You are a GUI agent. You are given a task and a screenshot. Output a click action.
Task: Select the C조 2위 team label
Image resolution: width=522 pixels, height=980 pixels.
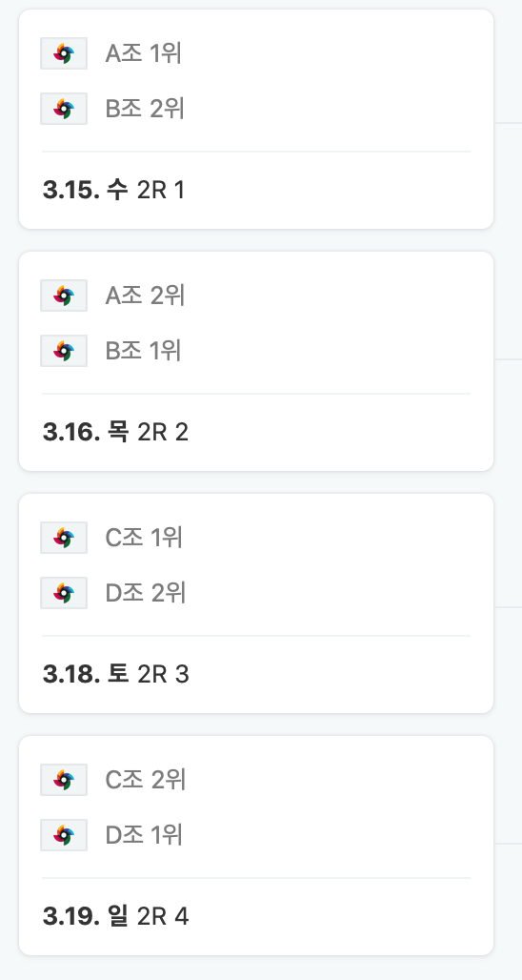[146, 780]
